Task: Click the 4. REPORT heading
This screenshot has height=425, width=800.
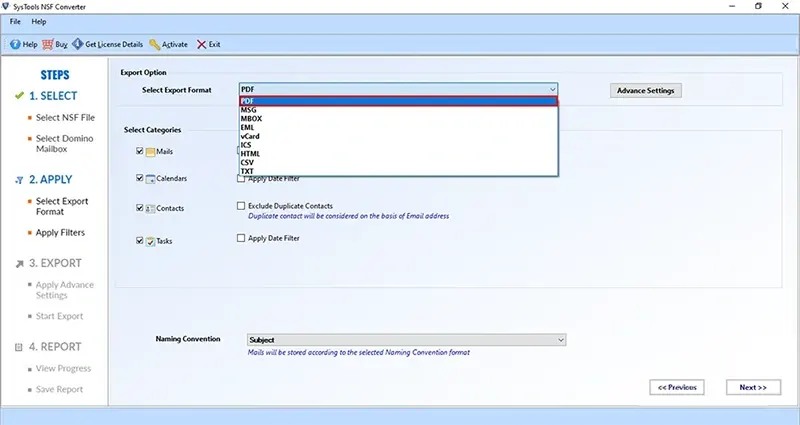Action: [55, 347]
